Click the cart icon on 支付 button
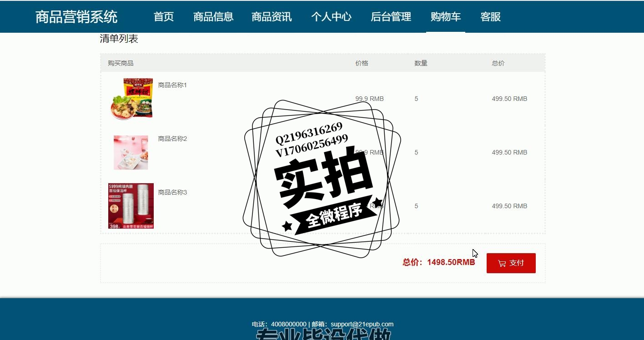 [x=502, y=263]
